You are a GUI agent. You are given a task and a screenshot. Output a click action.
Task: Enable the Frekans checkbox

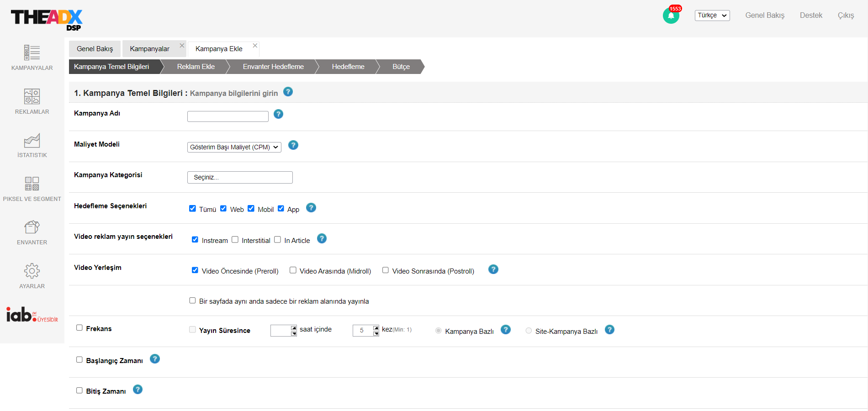(79, 328)
